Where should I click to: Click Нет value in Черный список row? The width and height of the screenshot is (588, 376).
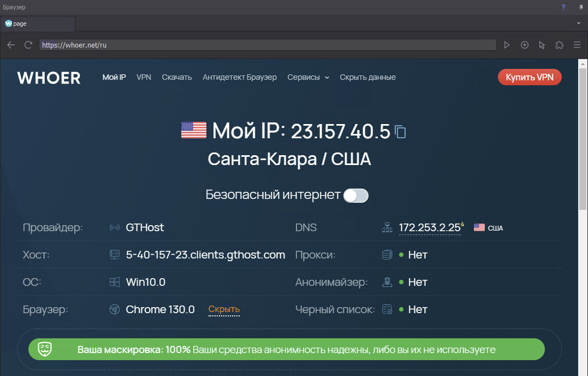coord(418,309)
